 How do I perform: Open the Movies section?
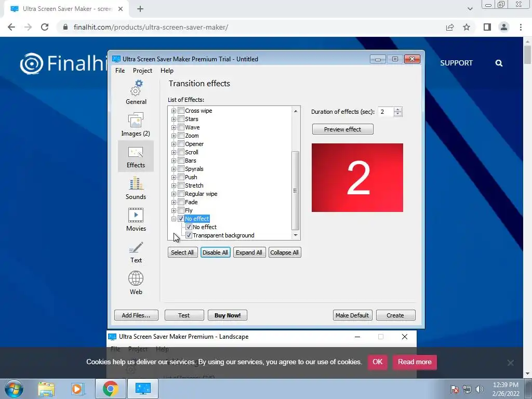[136, 220]
